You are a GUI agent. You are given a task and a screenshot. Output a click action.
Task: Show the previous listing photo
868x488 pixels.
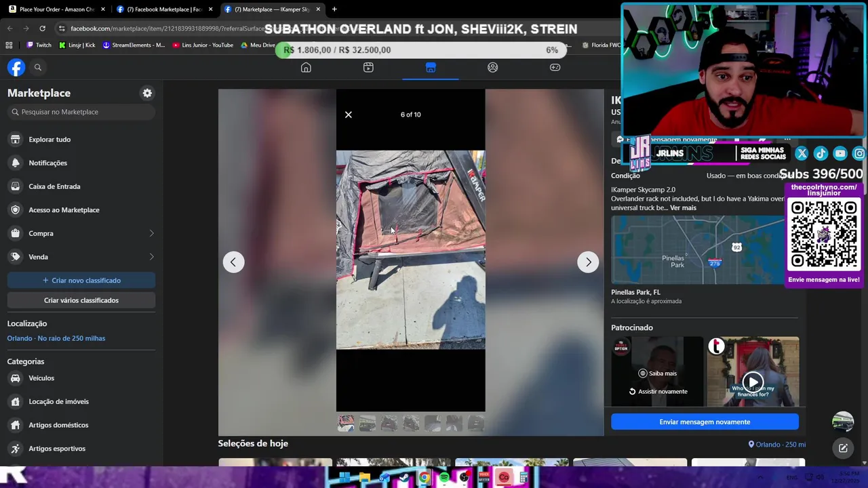[233, 262]
